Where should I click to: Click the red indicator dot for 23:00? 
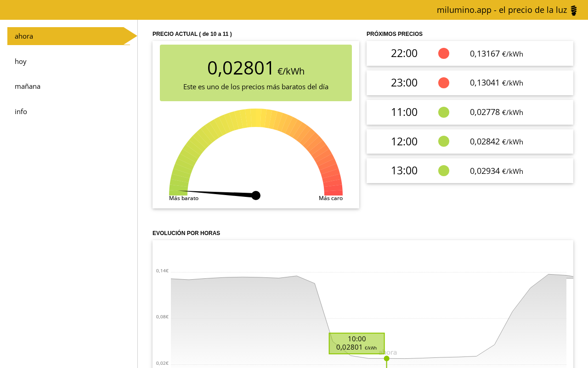click(x=444, y=83)
